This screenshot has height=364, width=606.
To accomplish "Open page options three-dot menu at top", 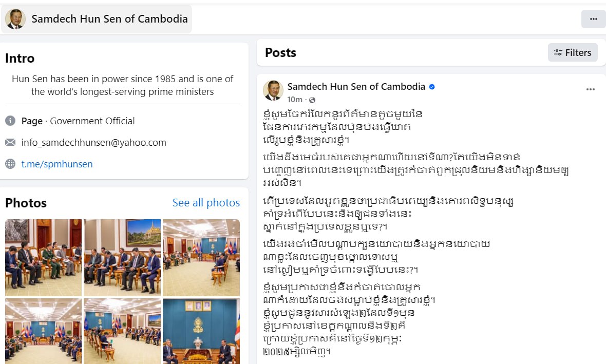I will [593, 19].
